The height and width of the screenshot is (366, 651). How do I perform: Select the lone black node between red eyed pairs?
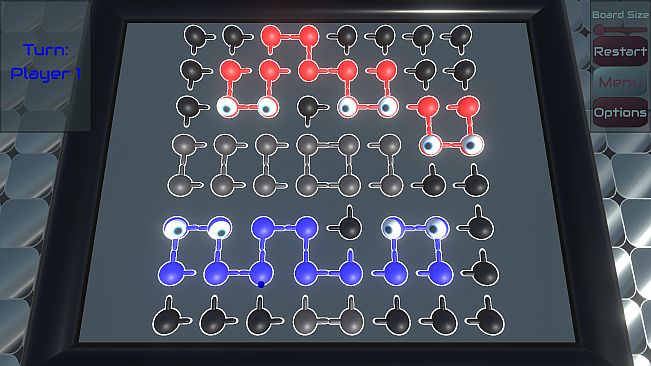[308, 107]
